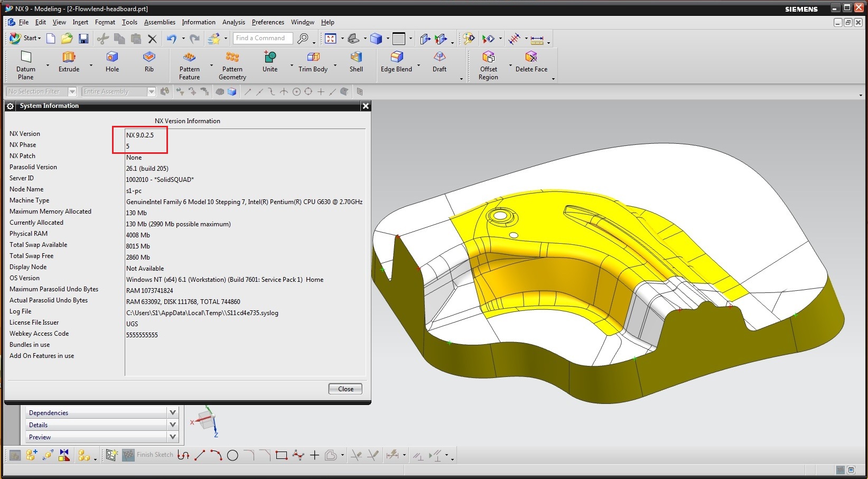Click Close in System Information dialog

pyautogui.click(x=346, y=389)
